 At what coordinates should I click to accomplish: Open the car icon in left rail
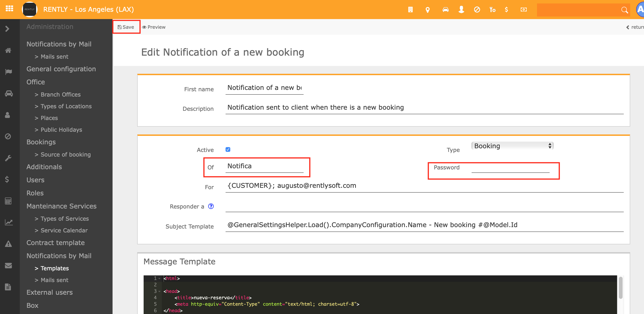9,93
